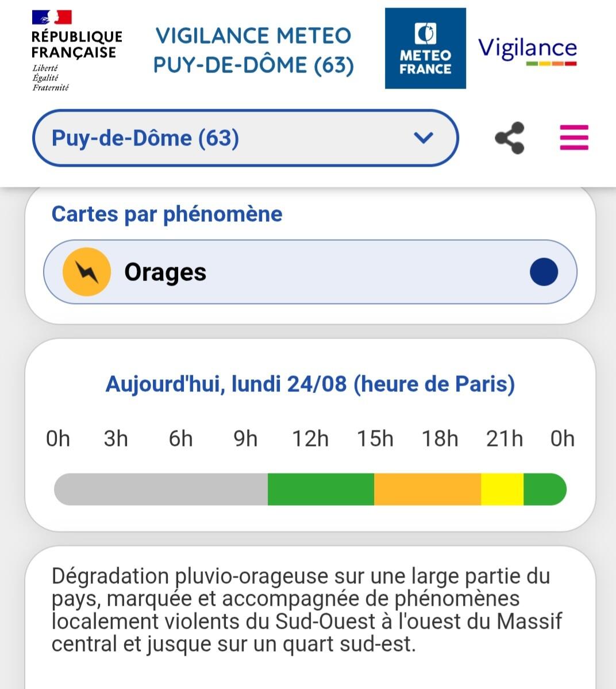Click the Météo France logo

(x=425, y=48)
